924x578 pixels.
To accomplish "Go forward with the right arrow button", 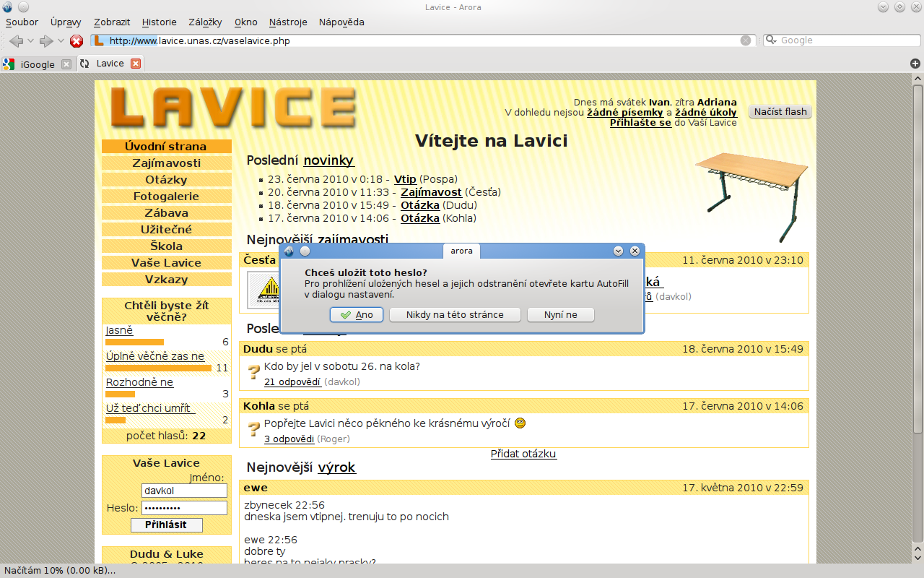I will (x=46, y=41).
